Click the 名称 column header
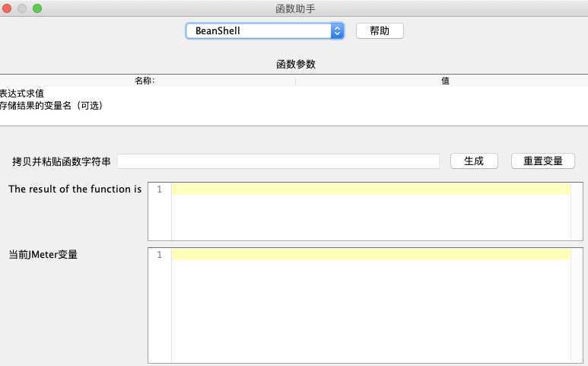This screenshot has width=588, height=366. pyautogui.click(x=148, y=81)
